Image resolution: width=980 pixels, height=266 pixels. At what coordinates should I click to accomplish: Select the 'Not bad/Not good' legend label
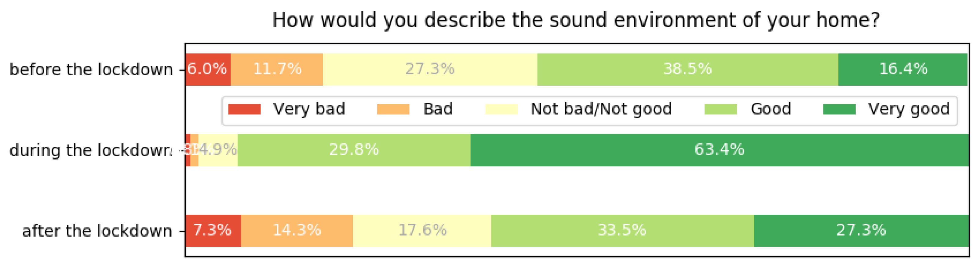[601, 109]
